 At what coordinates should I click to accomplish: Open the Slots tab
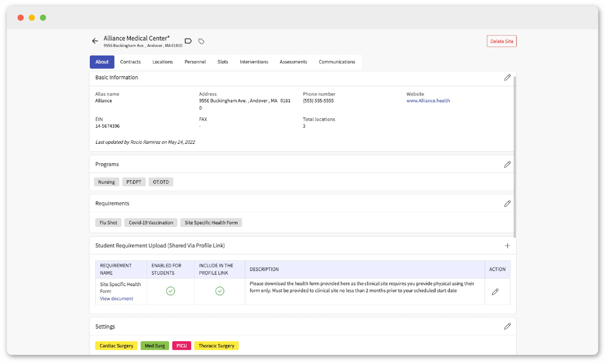(223, 62)
